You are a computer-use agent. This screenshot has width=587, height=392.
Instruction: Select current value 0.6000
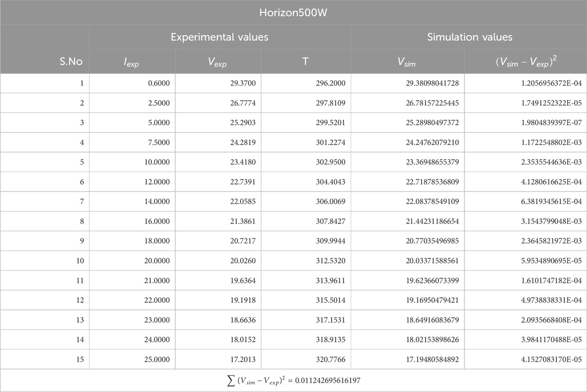coord(159,83)
